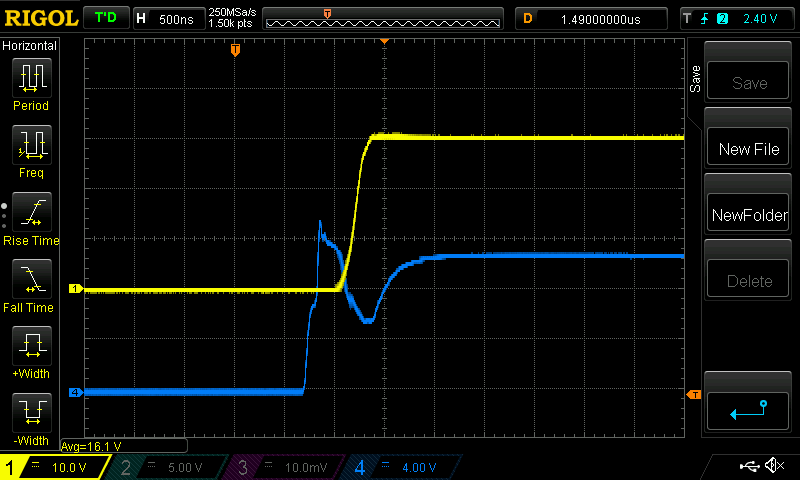Click the USB status icon
The width and height of the screenshot is (800, 480).
point(750,466)
